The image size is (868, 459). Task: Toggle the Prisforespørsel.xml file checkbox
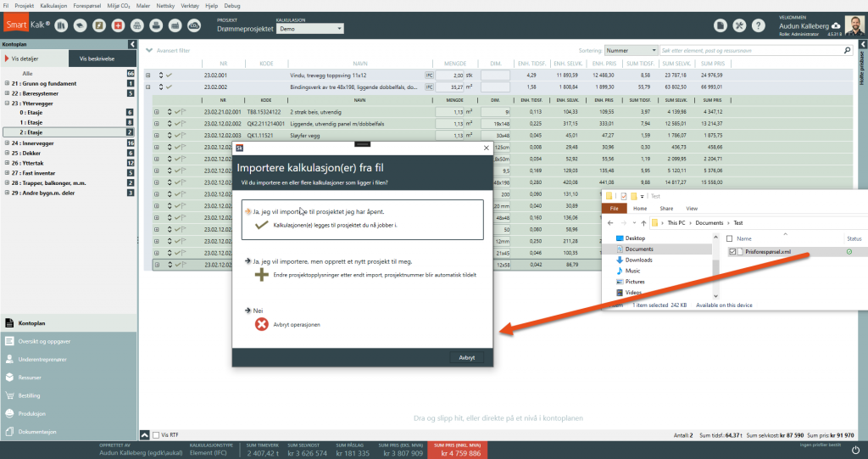click(733, 252)
